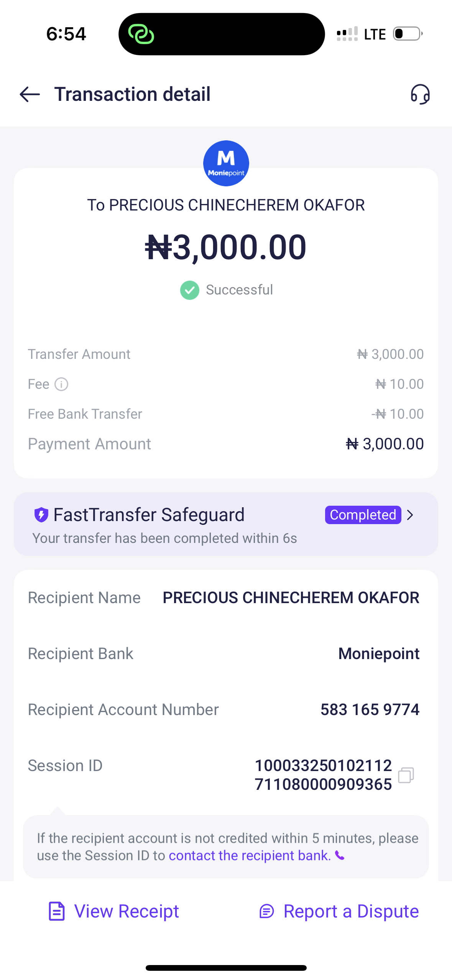Tap the Fee info icon
The image size is (452, 980).
[x=61, y=384]
